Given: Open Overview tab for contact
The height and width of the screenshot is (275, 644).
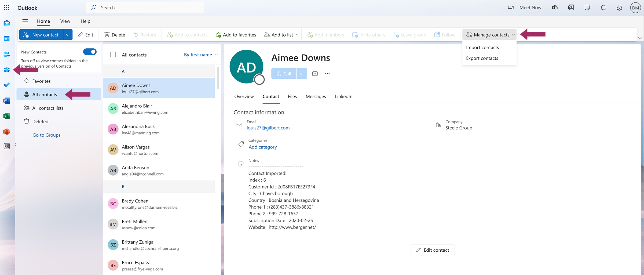Looking at the screenshot, I should click(x=244, y=96).
